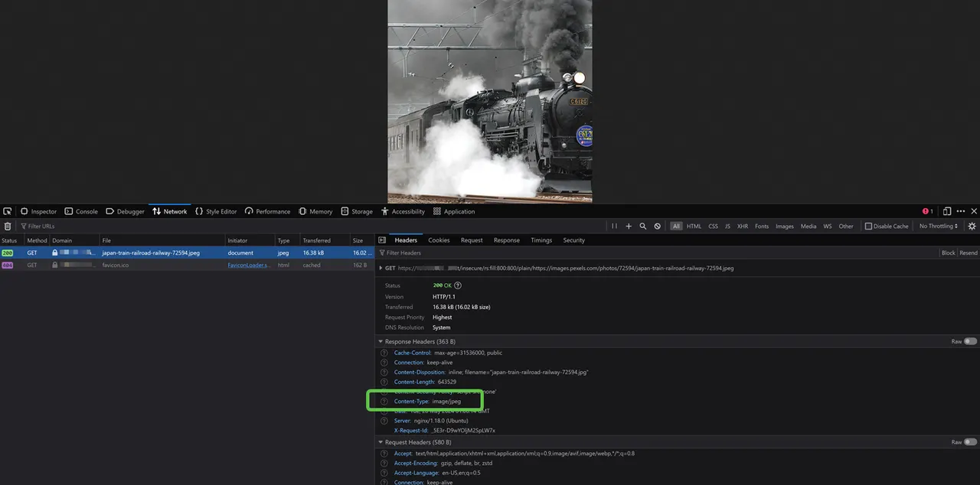
Task: Open the Cookies details tab
Action: tap(439, 240)
